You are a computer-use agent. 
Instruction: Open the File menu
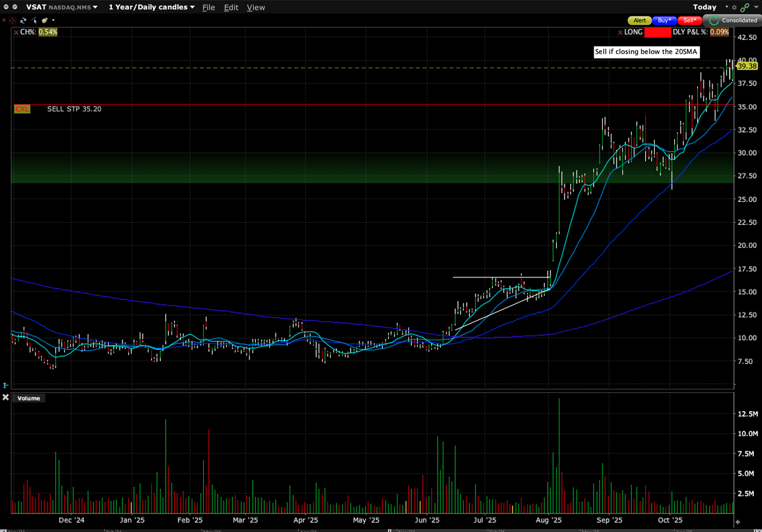209,7
